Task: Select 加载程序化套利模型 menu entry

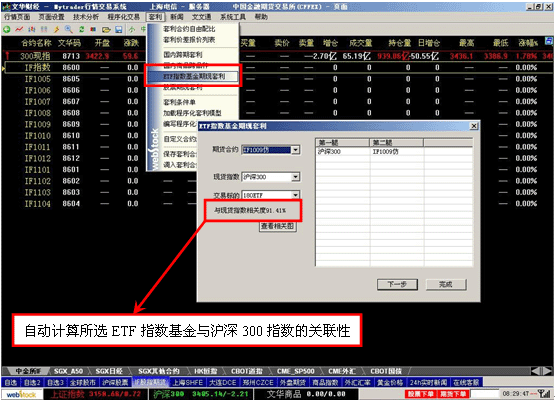Action: point(192,113)
